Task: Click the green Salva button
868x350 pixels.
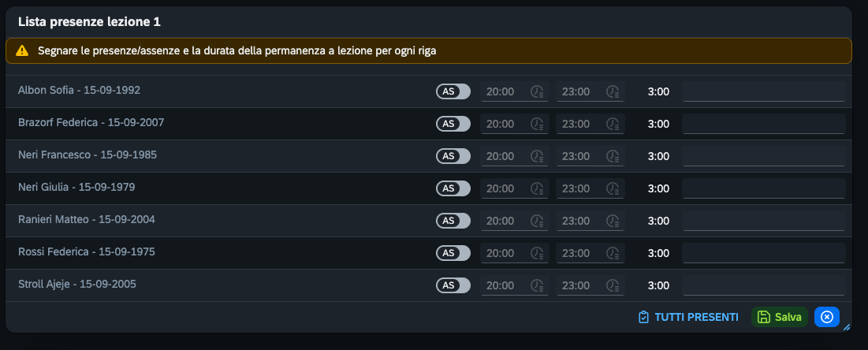Action: (780, 317)
